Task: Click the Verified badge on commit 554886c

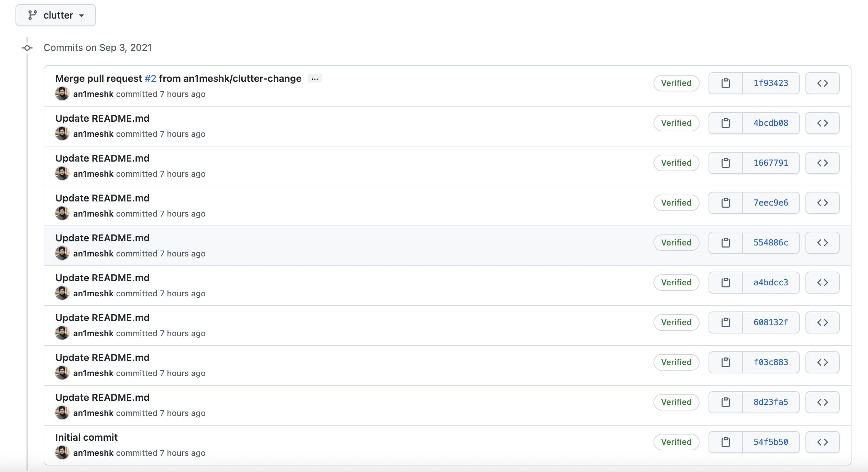Action: click(676, 242)
